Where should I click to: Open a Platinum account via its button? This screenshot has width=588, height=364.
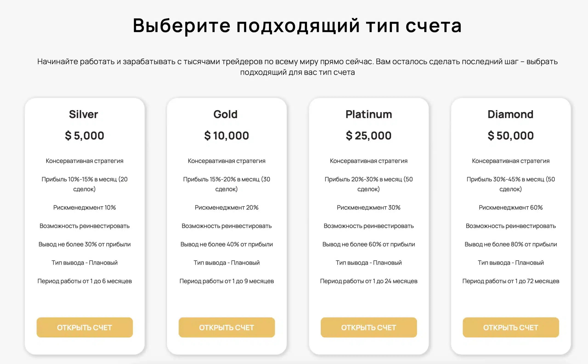[369, 327]
